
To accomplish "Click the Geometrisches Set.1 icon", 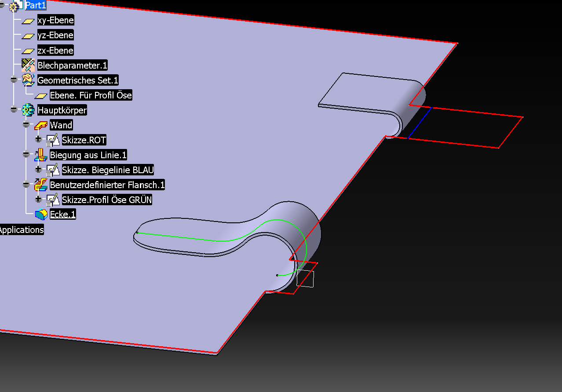I will 29,80.
